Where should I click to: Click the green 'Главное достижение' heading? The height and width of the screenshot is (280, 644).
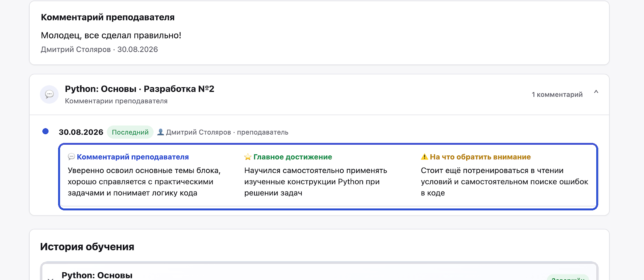click(293, 157)
